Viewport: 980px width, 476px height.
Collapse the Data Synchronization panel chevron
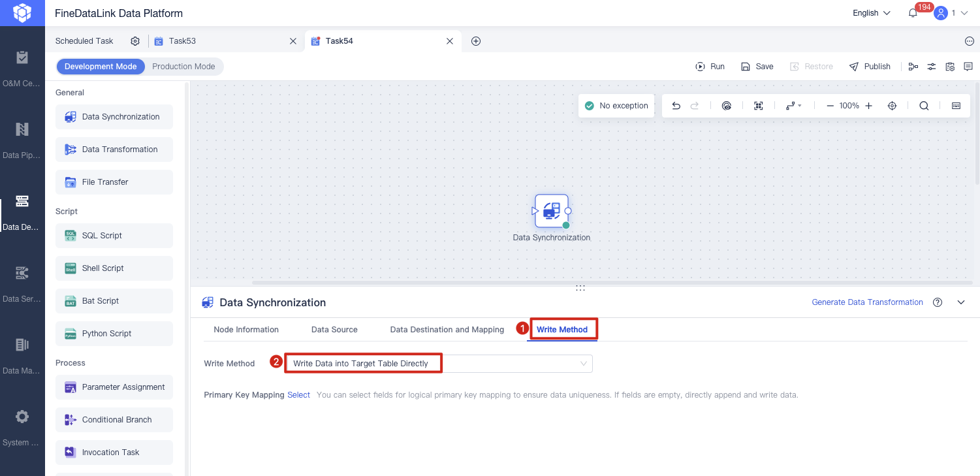(x=960, y=302)
